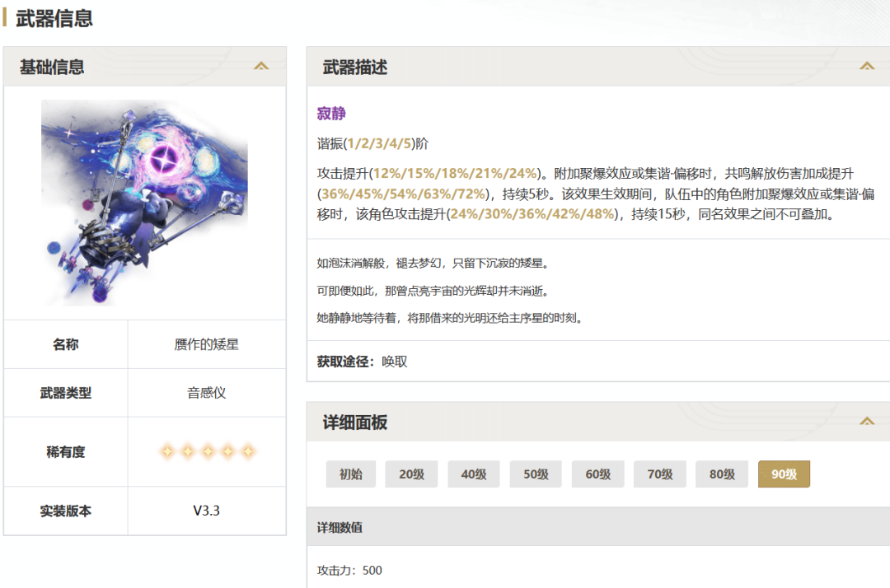
Task: Click the 名称 label cell
Action: (66, 344)
